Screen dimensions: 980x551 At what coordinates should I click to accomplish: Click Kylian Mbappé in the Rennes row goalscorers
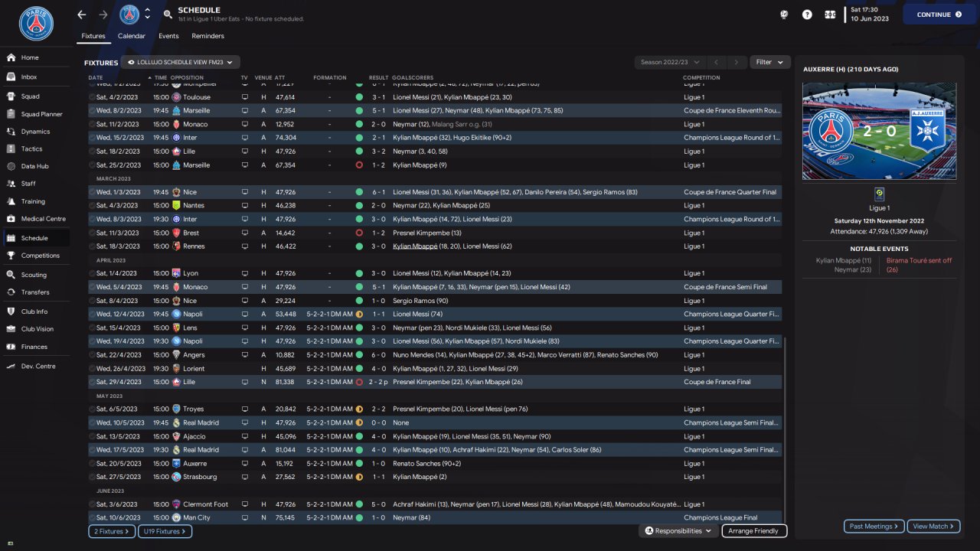click(415, 246)
